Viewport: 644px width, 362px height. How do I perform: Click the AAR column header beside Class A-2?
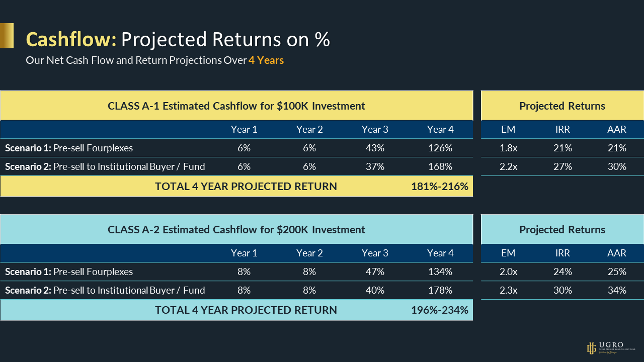[617, 253]
